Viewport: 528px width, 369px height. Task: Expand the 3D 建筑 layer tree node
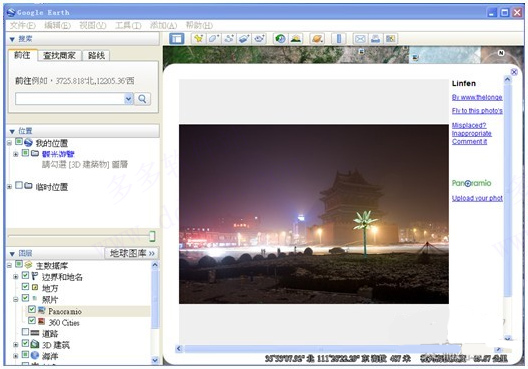[x=15, y=345]
